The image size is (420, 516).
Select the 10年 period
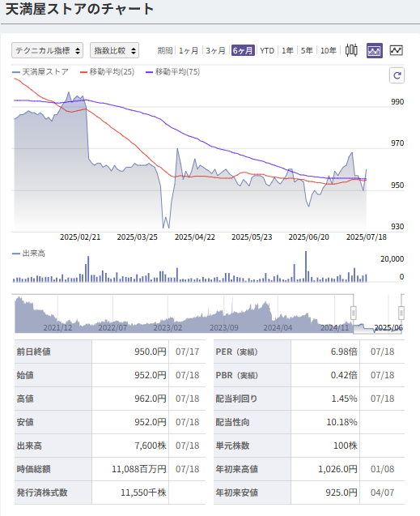coord(328,51)
